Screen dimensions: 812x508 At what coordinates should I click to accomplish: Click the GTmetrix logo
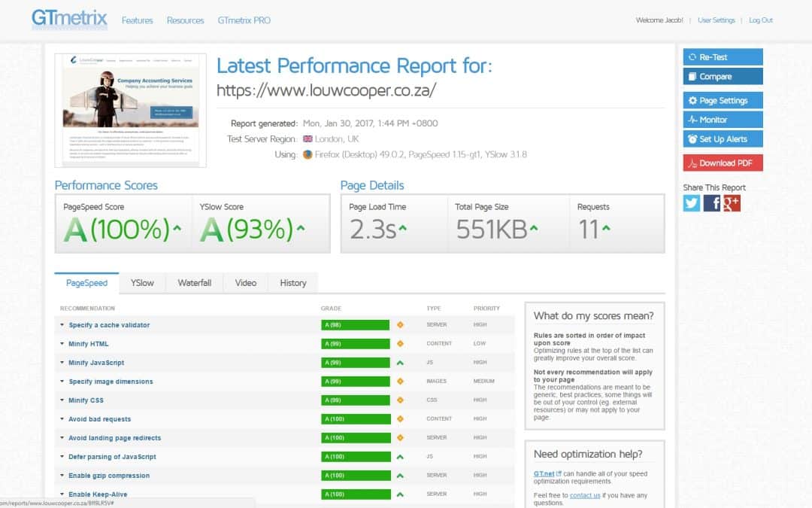click(x=69, y=19)
